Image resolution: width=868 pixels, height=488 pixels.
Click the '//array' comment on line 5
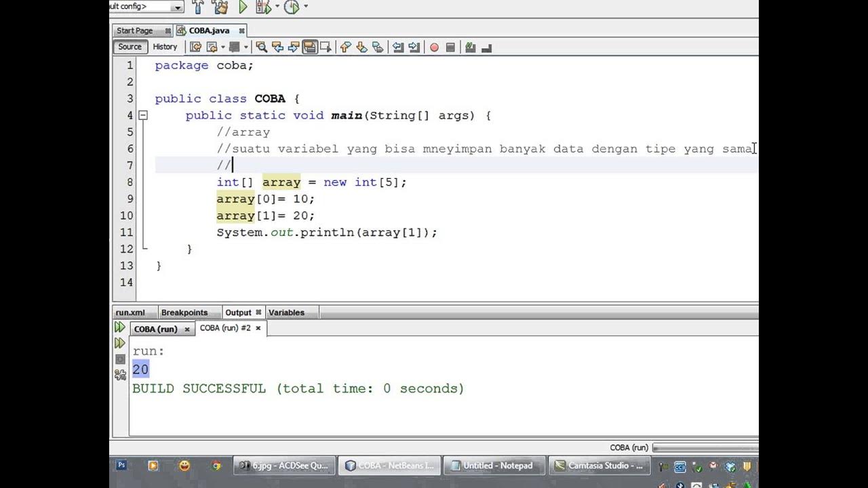(243, 132)
